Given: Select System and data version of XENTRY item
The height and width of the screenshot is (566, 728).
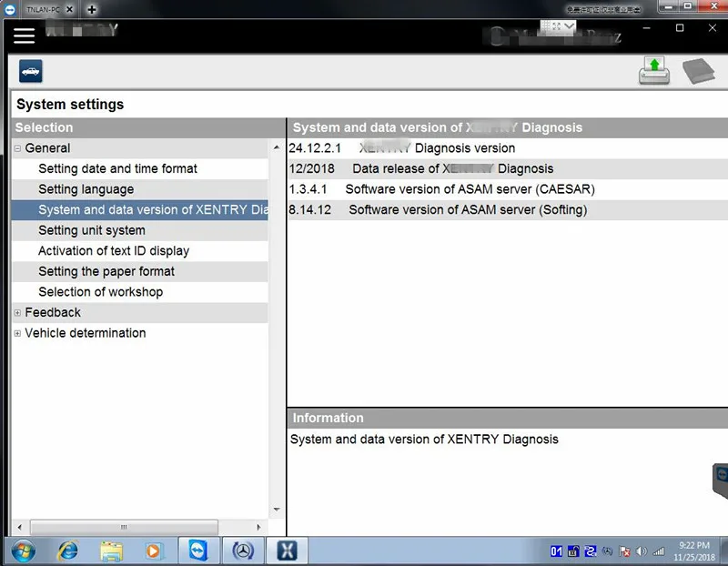Looking at the screenshot, I should [x=140, y=210].
